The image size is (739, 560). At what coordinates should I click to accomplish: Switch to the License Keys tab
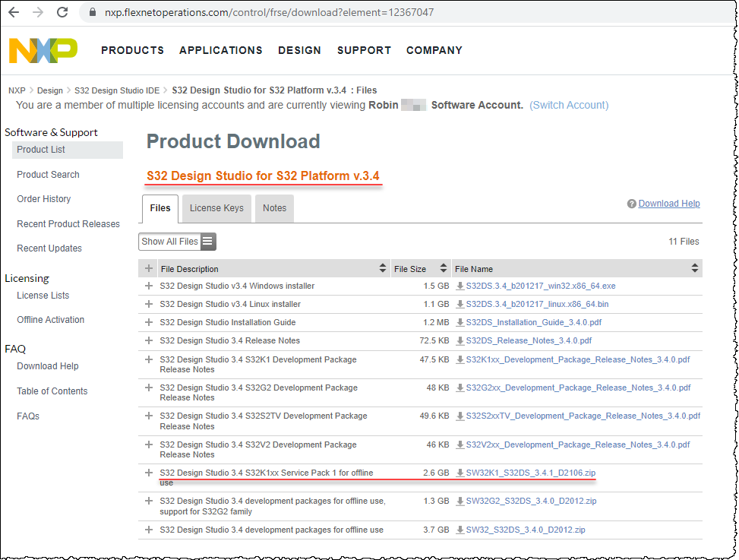point(216,208)
